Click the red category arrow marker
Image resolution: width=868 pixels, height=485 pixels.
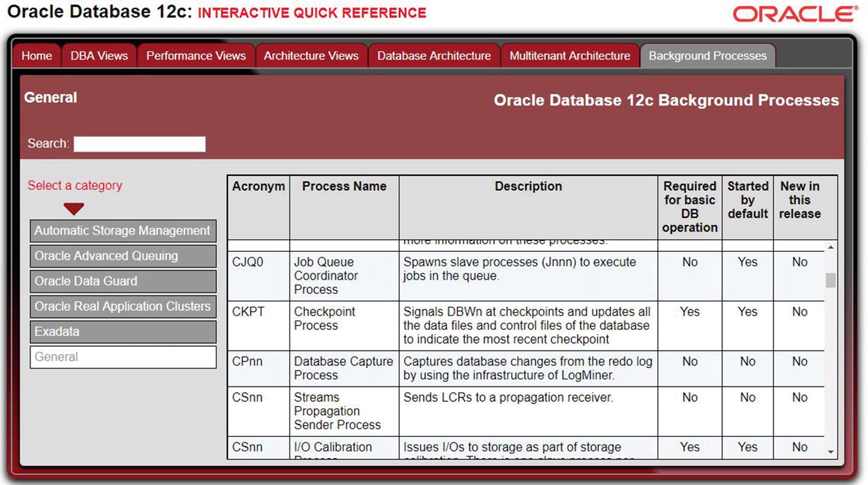coord(74,209)
